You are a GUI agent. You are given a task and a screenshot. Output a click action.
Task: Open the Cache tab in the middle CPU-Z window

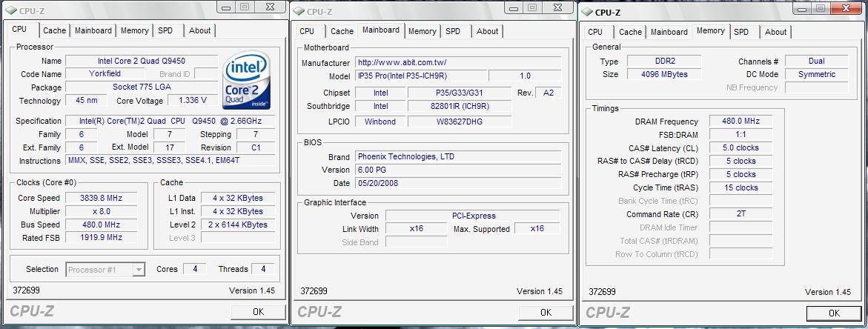tap(342, 31)
